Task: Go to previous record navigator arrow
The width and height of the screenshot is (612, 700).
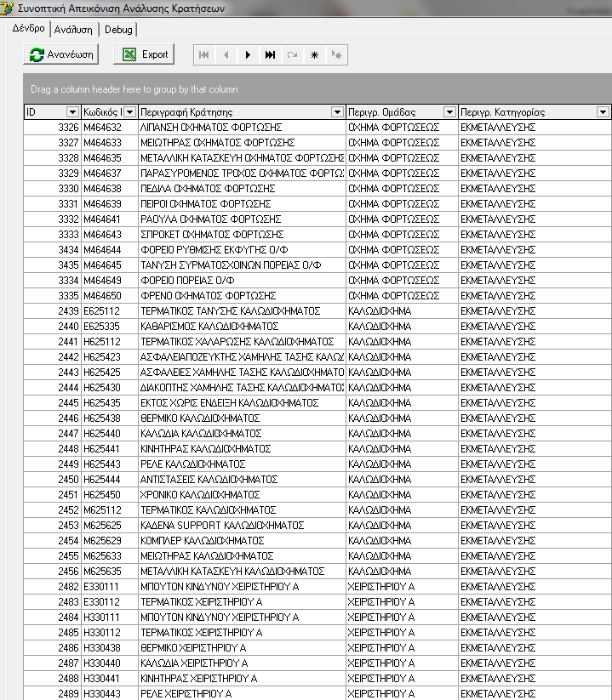Action: pos(226,55)
